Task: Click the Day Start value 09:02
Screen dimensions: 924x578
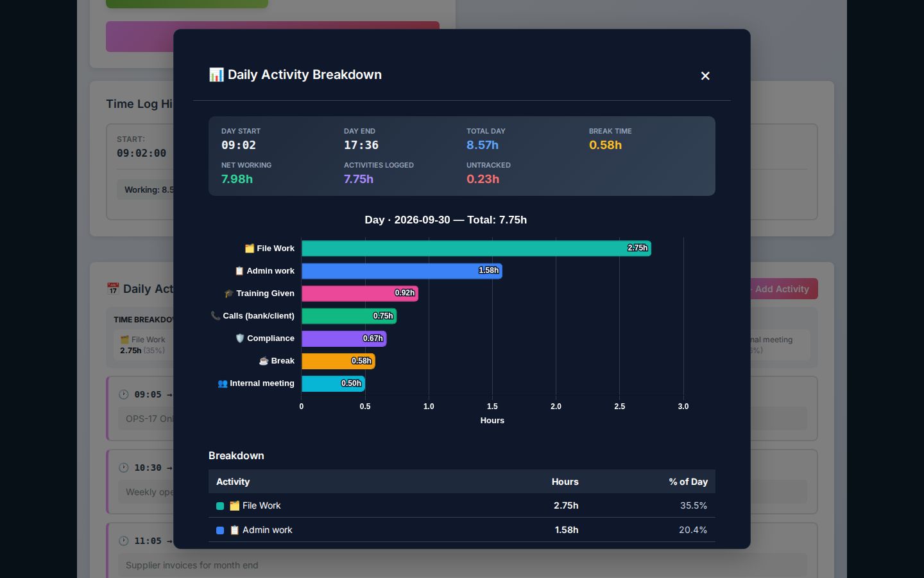Action: click(x=239, y=145)
